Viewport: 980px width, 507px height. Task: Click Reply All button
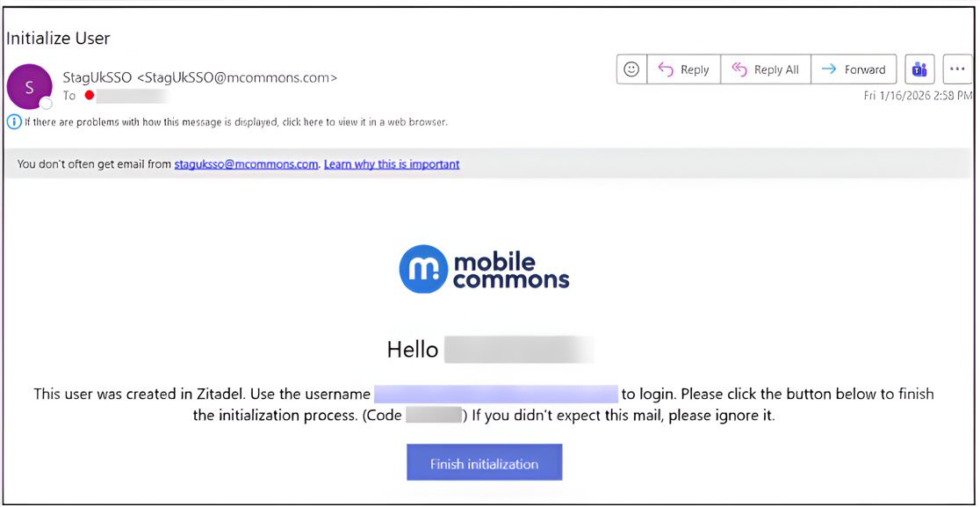(766, 69)
